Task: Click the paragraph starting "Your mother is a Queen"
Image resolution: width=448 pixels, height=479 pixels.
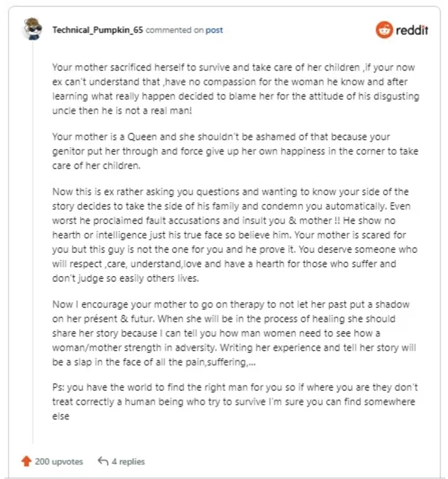Action: [x=233, y=150]
